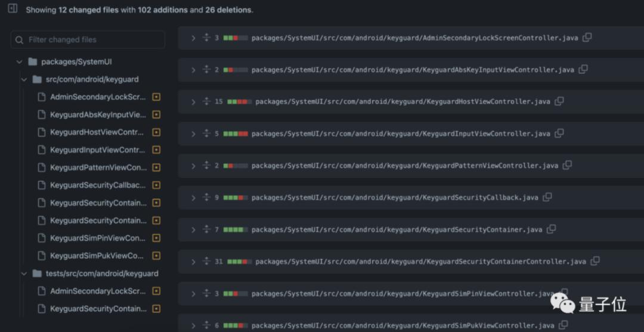Collapse the file tree sidebar
This screenshot has width=644, height=332.
(x=13, y=8)
